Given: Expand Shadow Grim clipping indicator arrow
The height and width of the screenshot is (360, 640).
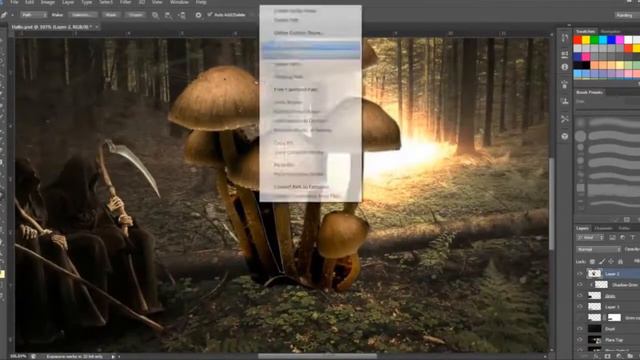Looking at the screenshot, I should coord(591,284).
